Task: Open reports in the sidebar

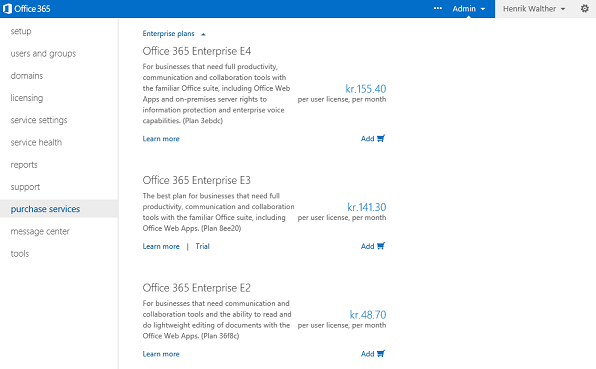Action: click(24, 165)
